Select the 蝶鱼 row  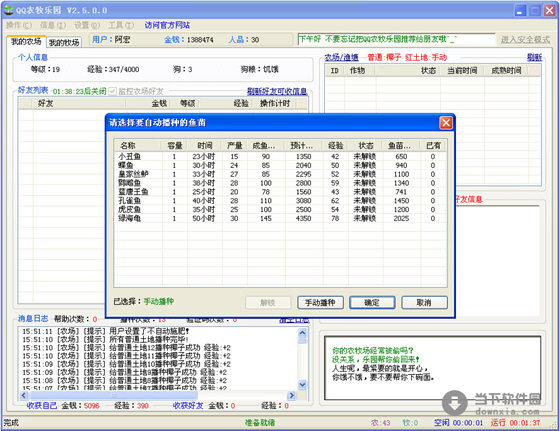click(x=280, y=165)
